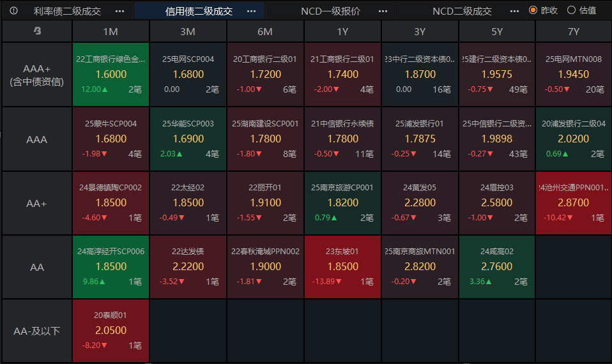Open the more options dots for NCD二级成交

[514, 11]
